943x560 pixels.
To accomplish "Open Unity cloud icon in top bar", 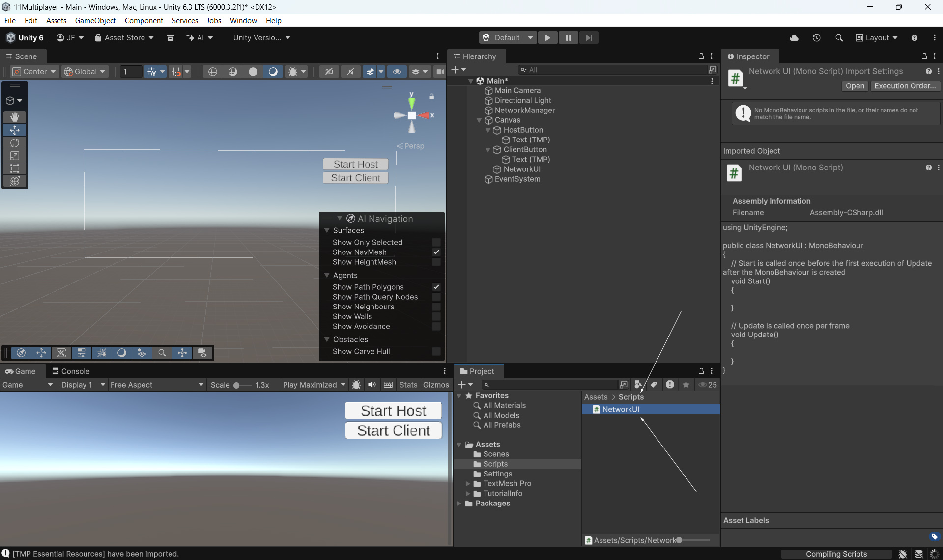I will pos(794,38).
